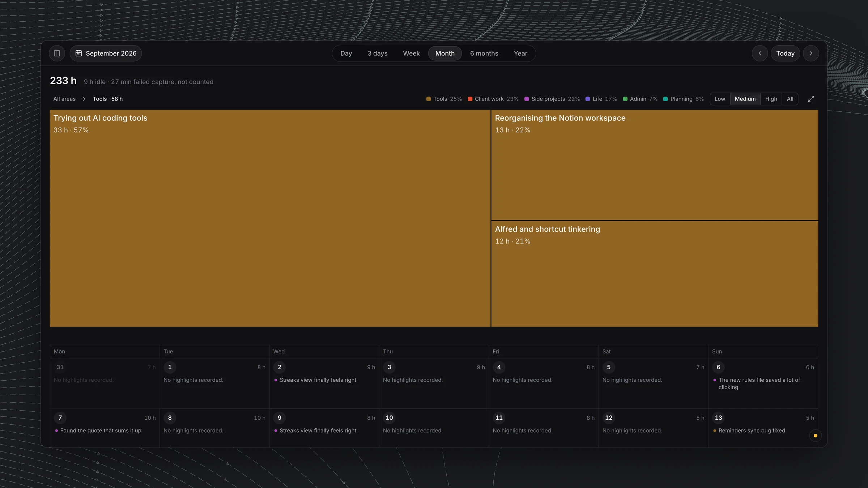
Task: Select day 13 in the calendar
Action: point(718,418)
